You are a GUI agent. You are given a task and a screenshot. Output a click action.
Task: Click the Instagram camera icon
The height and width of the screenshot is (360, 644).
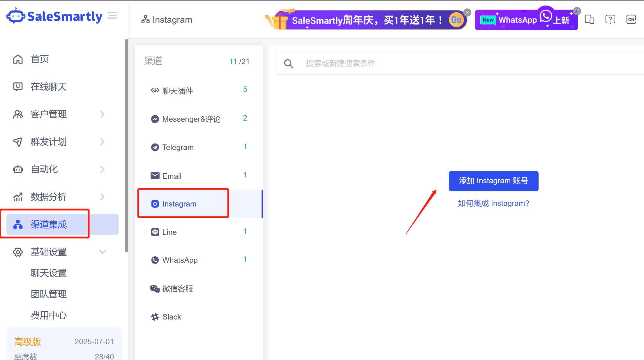click(x=155, y=204)
